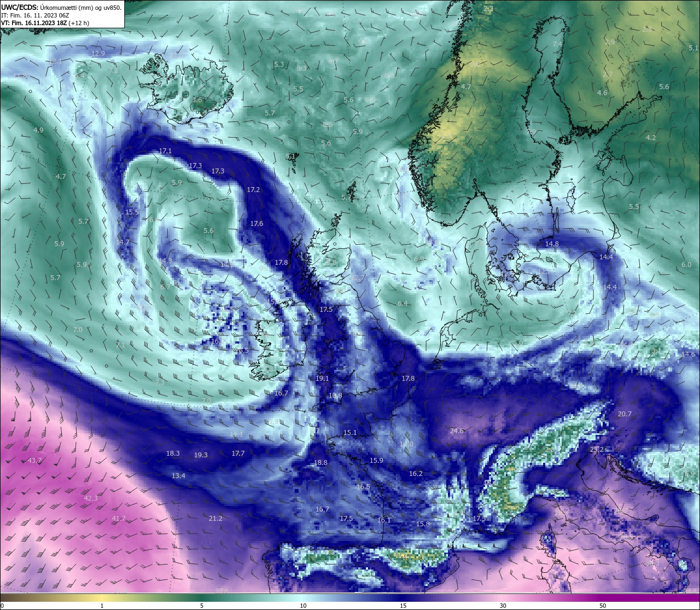Click the 15.9 value on the map
This screenshot has height=610, width=700.
tap(376, 461)
